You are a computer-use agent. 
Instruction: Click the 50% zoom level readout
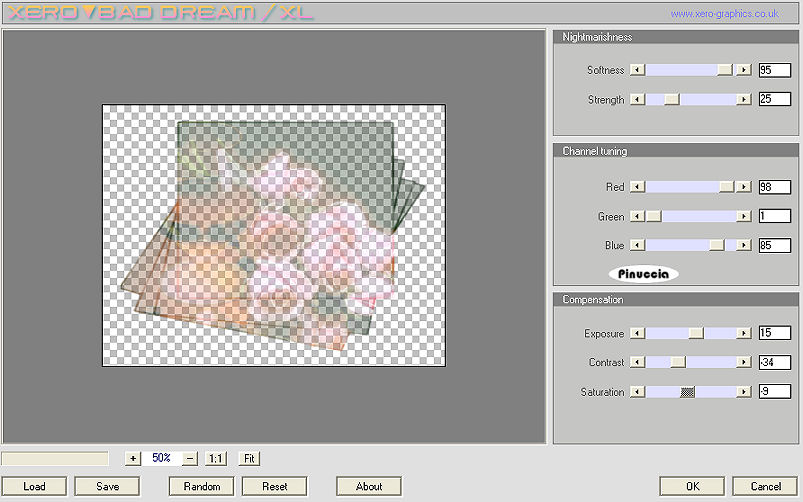161,458
